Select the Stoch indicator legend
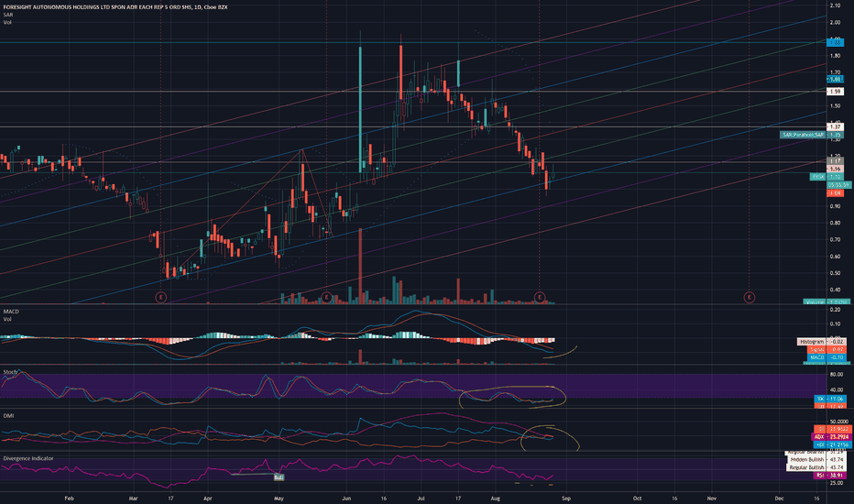Viewport: 854px width, 504px height. pyautogui.click(x=10, y=372)
